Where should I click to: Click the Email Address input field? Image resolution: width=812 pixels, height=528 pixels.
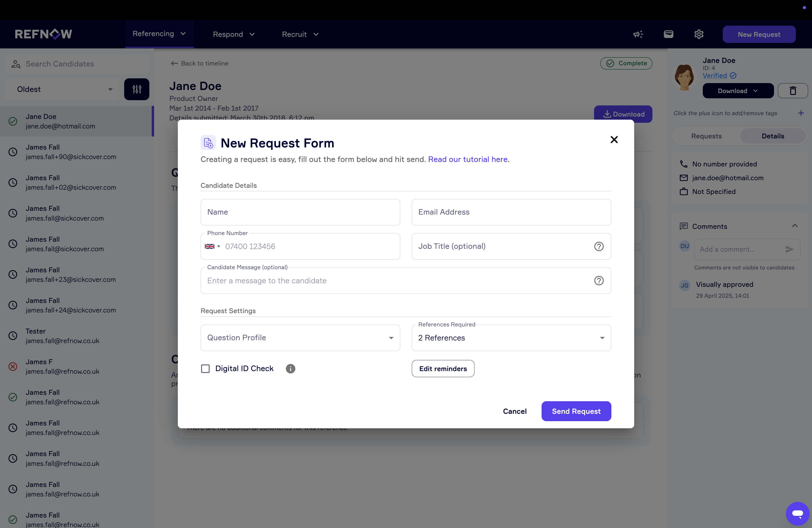click(511, 212)
